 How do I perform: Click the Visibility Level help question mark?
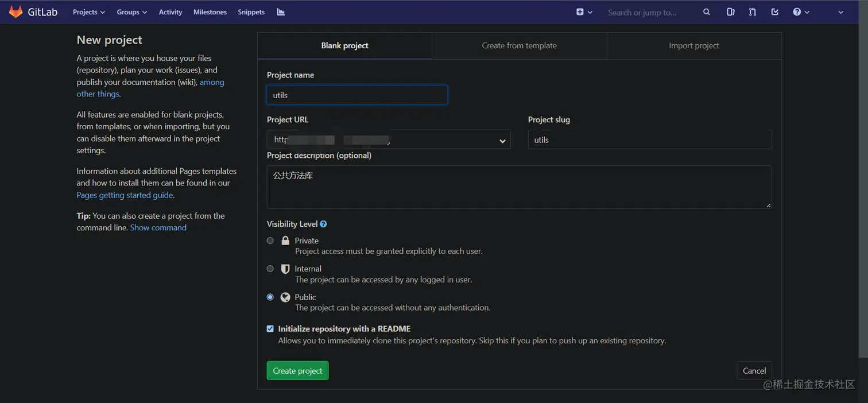323,224
